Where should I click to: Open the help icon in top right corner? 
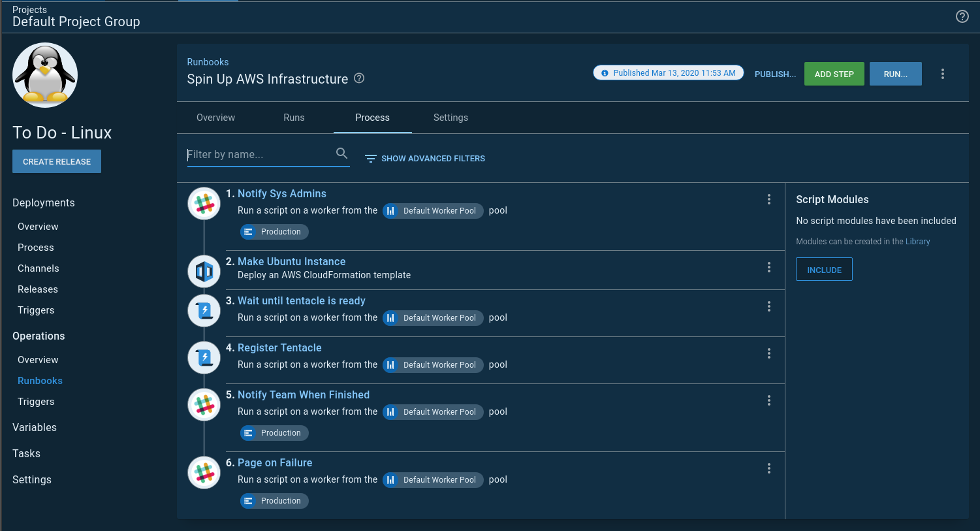pyautogui.click(x=962, y=17)
